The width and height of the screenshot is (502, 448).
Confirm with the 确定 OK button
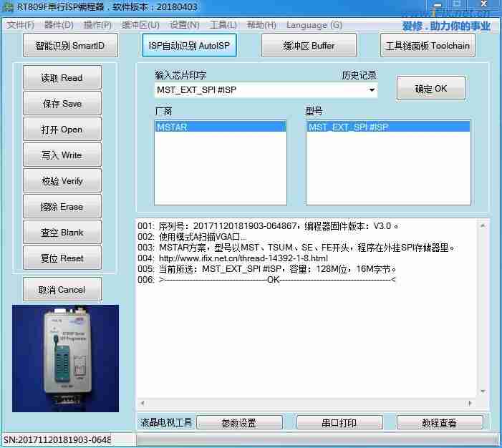[x=431, y=88]
